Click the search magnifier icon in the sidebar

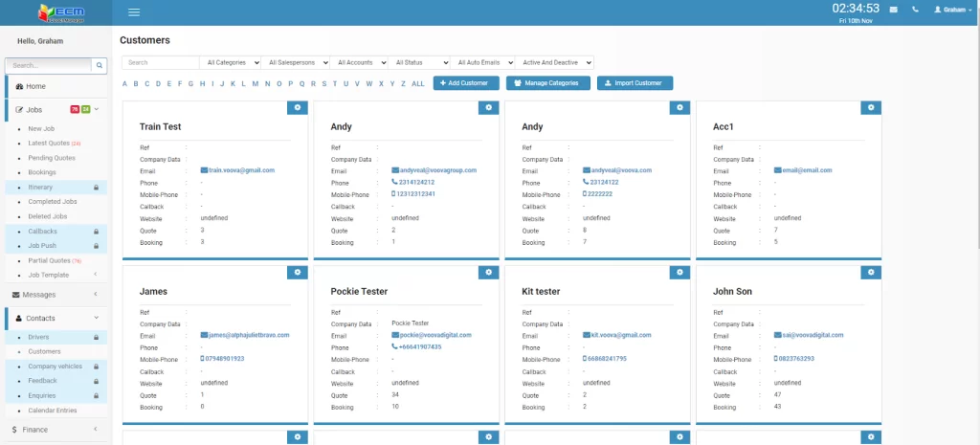point(100,65)
